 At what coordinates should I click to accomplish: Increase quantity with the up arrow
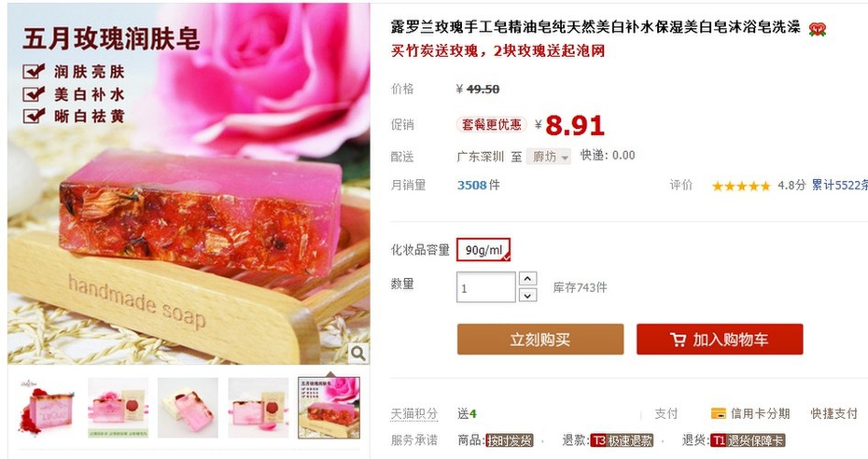(x=527, y=279)
